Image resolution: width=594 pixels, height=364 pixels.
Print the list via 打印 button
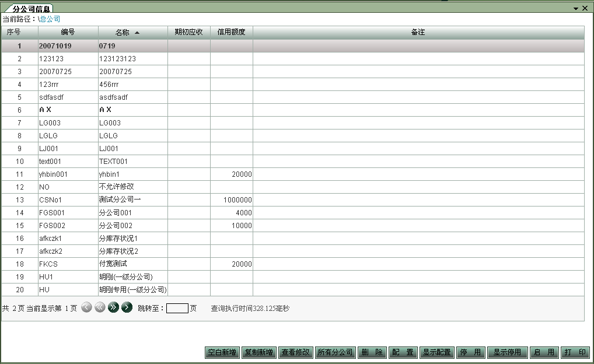point(575,352)
